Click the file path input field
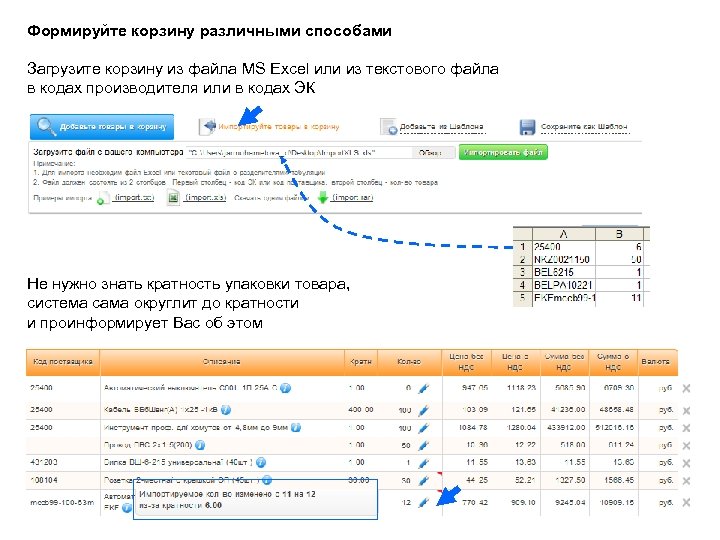Image resolution: width=720 pixels, height=540 pixels. pyautogui.click(x=299, y=152)
